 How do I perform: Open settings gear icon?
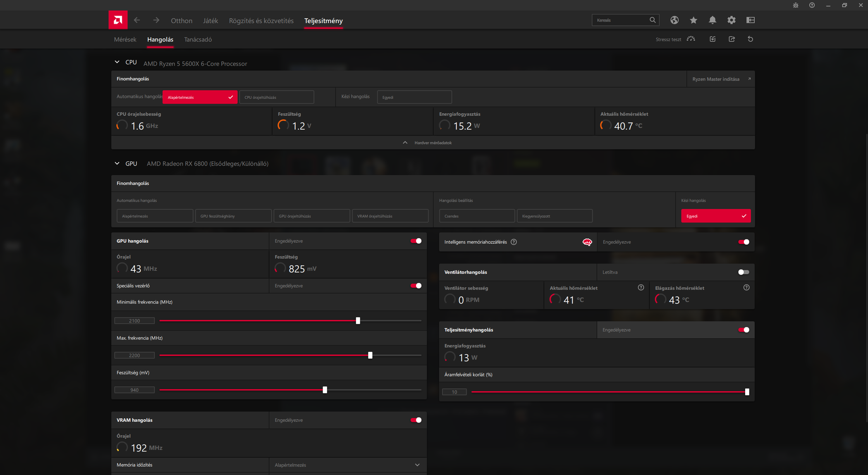[732, 20]
